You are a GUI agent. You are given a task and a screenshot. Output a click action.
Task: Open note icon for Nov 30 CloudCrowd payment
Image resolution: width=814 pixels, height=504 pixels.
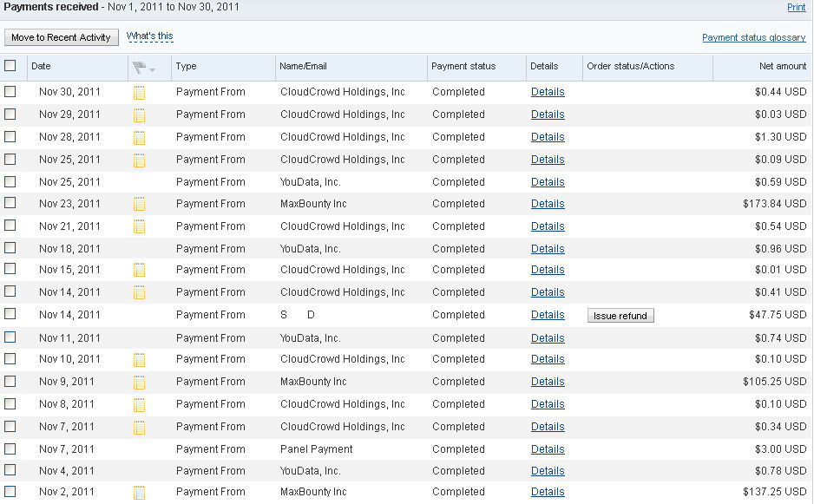coord(139,93)
